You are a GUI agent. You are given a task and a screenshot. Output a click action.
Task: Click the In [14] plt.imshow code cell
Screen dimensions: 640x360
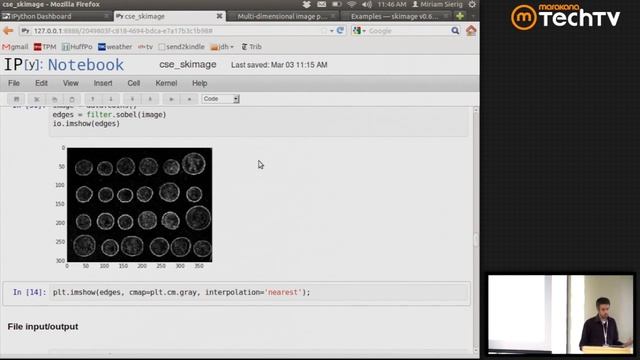tap(259, 293)
